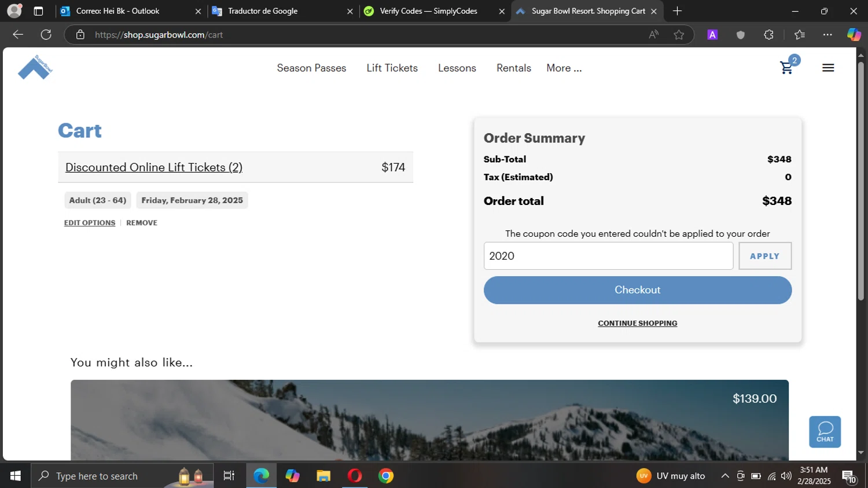Open File Explorer from the taskbar
This screenshot has width=868, height=488.
pyautogui.click(x=323, y=476)
